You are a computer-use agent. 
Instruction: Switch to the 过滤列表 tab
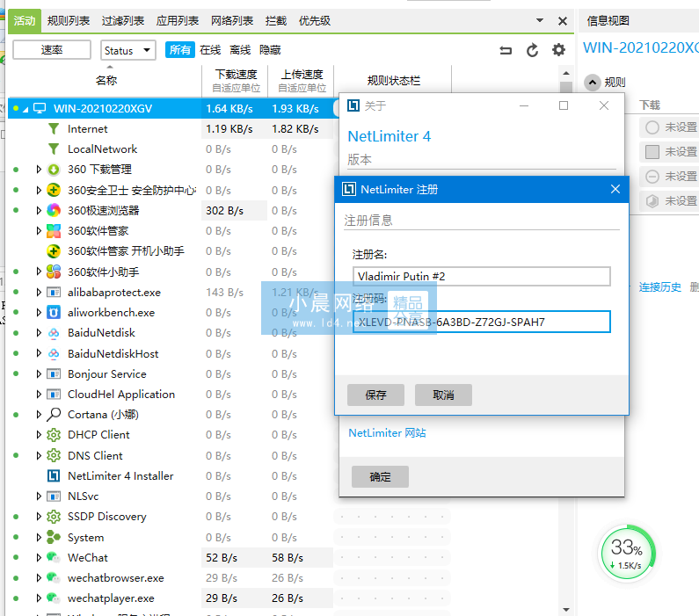tap(123, 20)
